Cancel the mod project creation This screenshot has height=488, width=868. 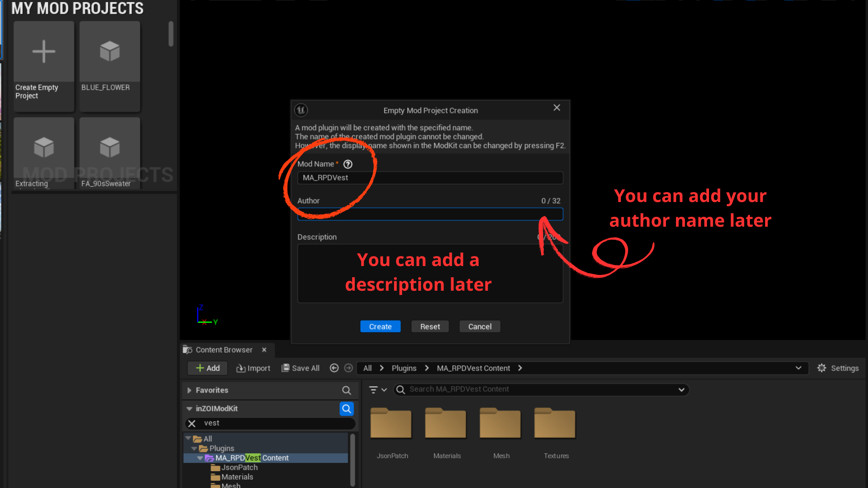tap(480, 326)
